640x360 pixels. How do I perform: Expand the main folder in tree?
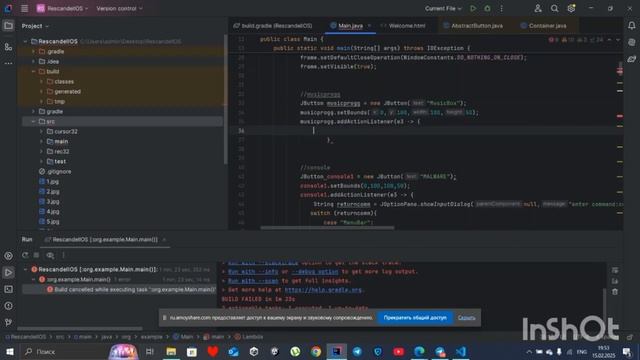[x=42, y=141]
